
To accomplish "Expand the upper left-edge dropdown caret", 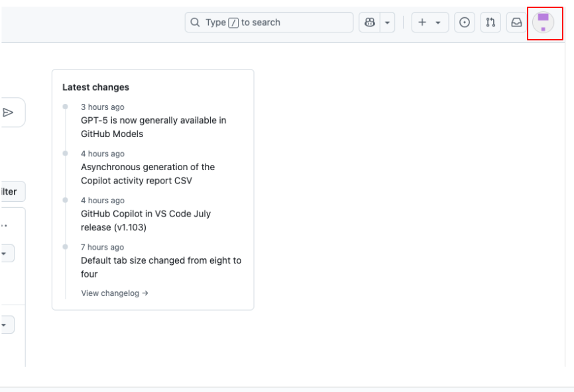I will (4, 254).
